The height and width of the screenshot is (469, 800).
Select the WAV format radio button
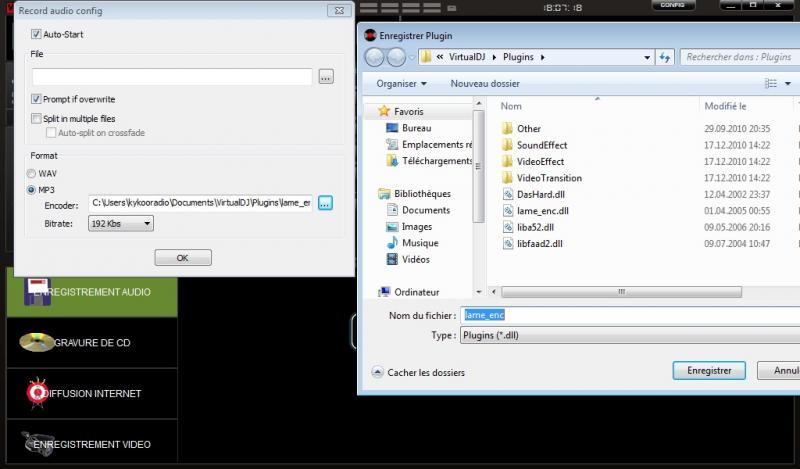31,174
